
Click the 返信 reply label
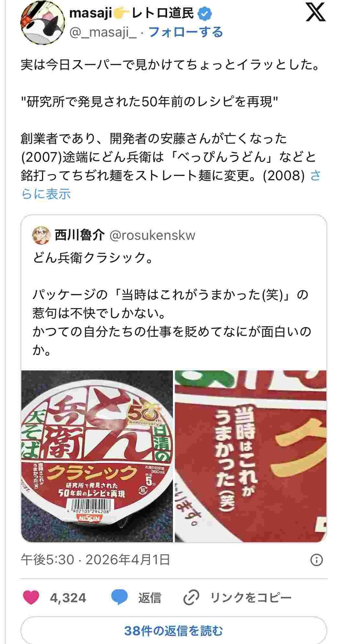(150, 598)
